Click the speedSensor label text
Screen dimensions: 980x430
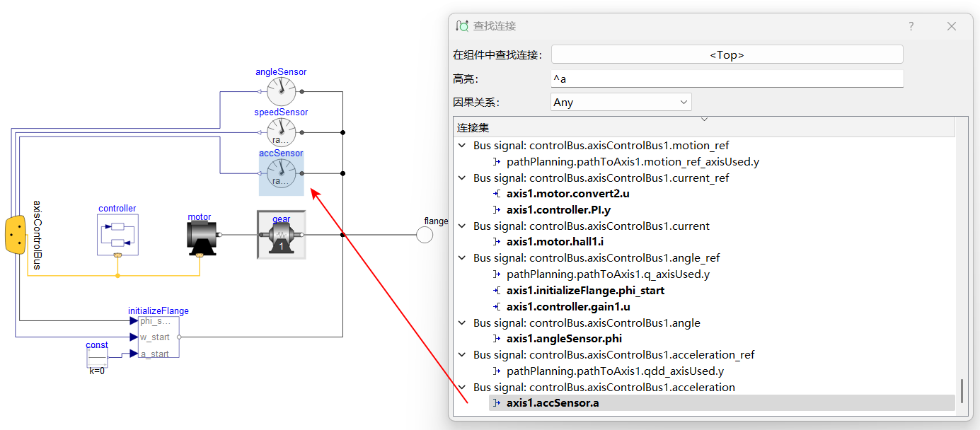(281, 112)
